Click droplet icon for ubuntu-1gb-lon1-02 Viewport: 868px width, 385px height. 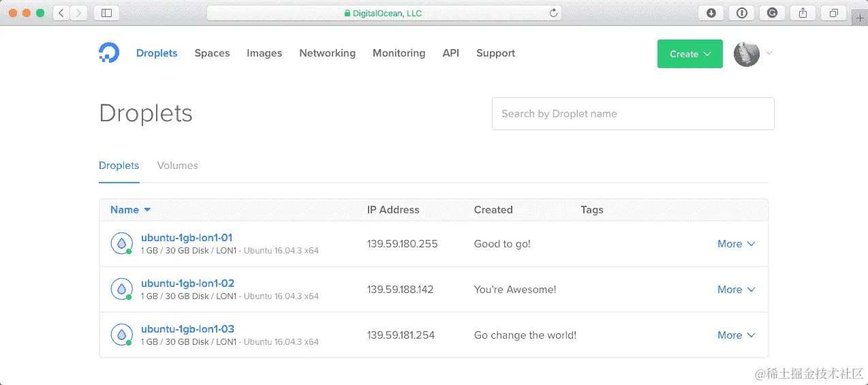[x=122, y=290]
